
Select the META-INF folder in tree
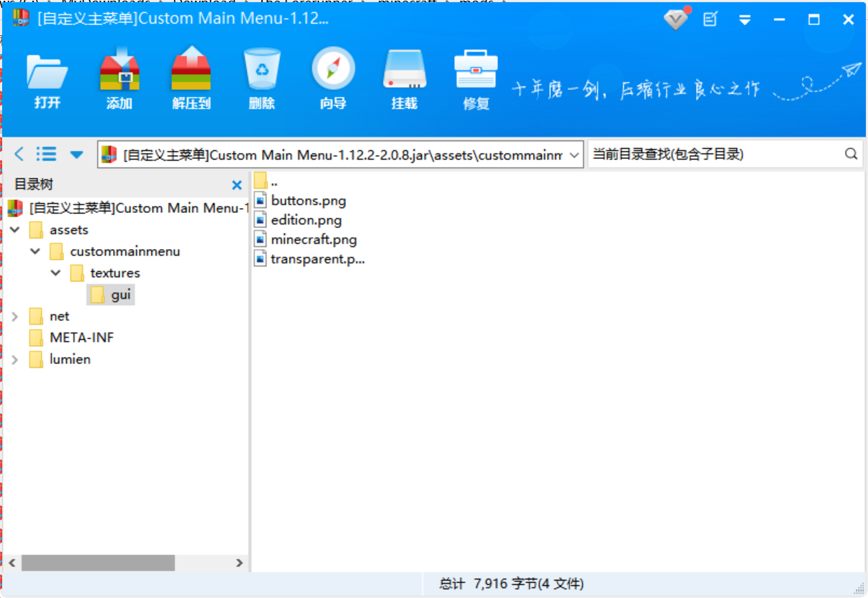pyautogui.click(x=71, y=337)
